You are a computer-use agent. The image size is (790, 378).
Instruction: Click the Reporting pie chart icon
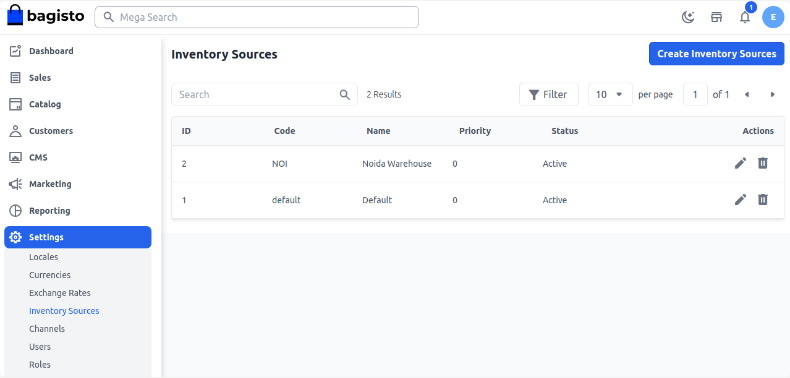click(16, 211)
